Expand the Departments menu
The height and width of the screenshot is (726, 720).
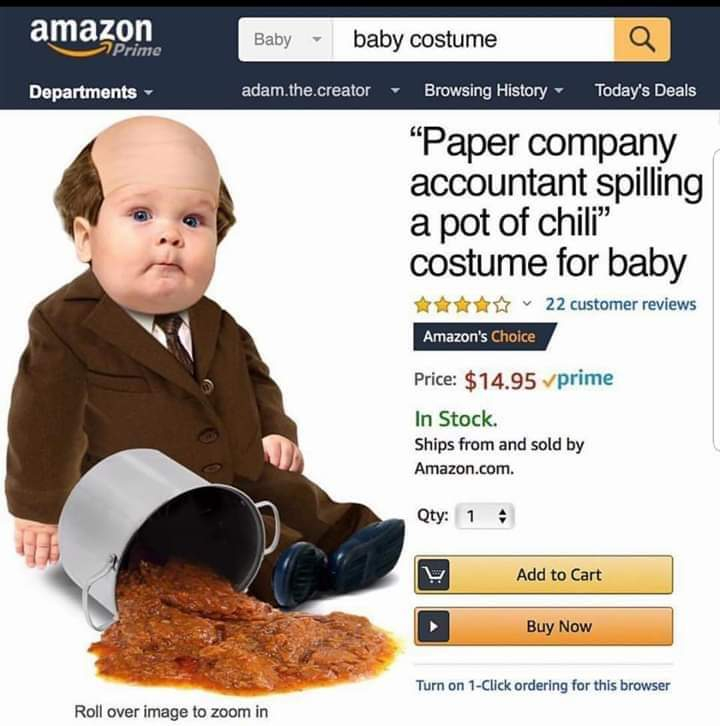(91, 92)
